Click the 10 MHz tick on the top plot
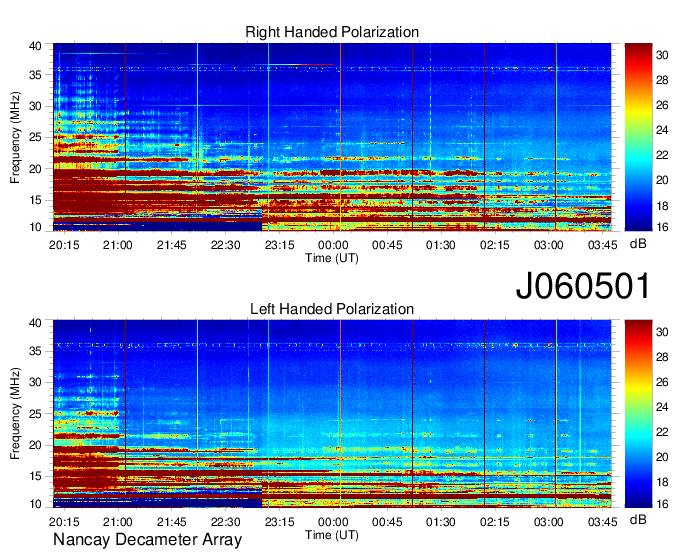This screenshot has height=552, width=680. click(35, 227)
